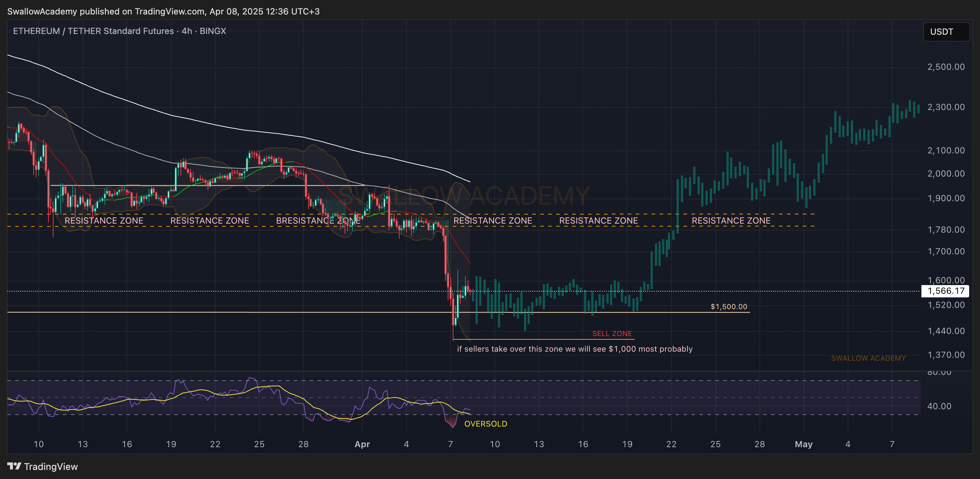Click the 2,000.00 price axis label
The width and height of the screenshot is (980, 479).
pos(946,174)
